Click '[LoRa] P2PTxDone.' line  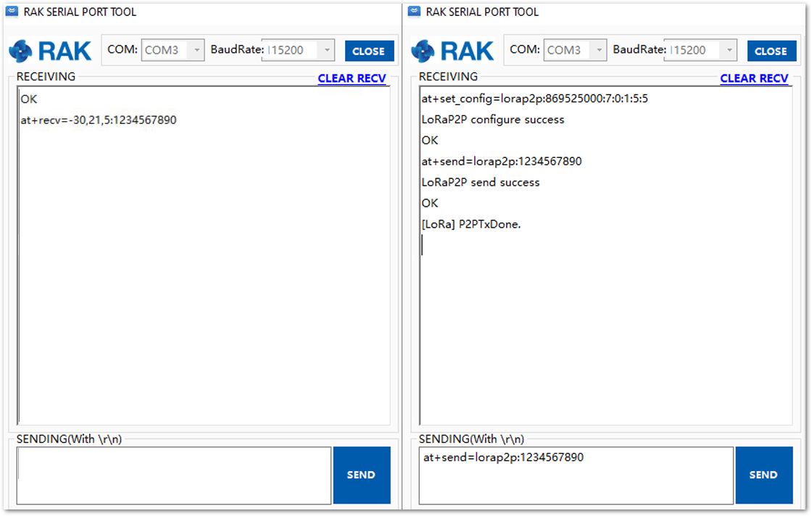click(471, 224)
